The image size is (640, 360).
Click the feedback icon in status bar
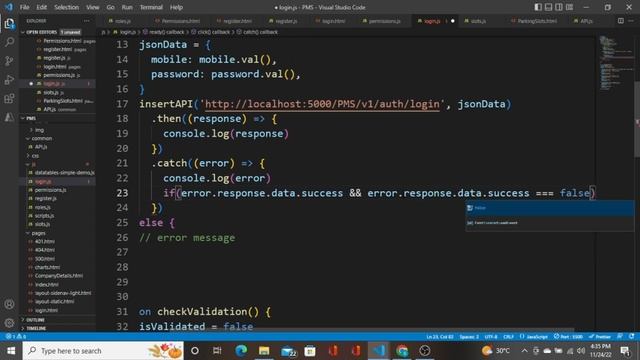[x=620, y=337]
